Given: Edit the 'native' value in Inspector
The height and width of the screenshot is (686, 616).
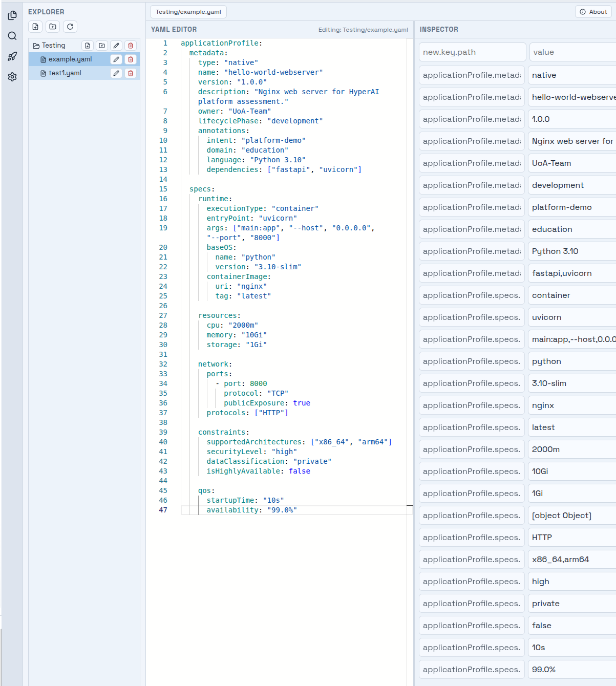Looking at the screenshot, I should (572, 75).
